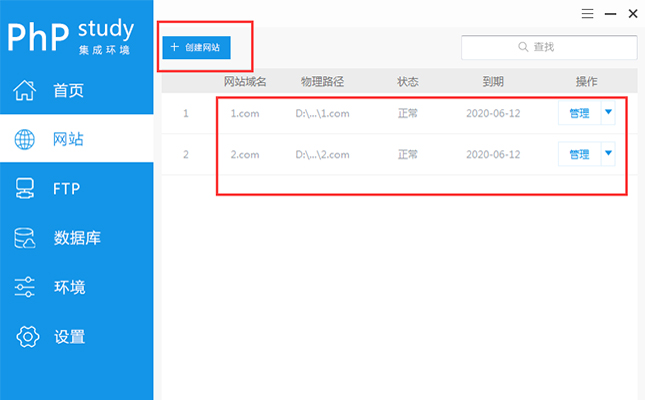
Task: Click path D:\...\2.com
Action: point(322,154)
